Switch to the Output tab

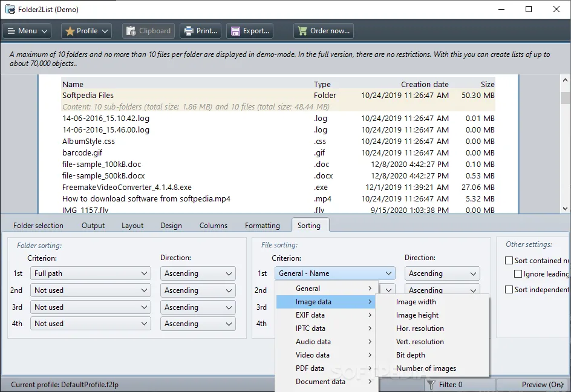(93, 226)
